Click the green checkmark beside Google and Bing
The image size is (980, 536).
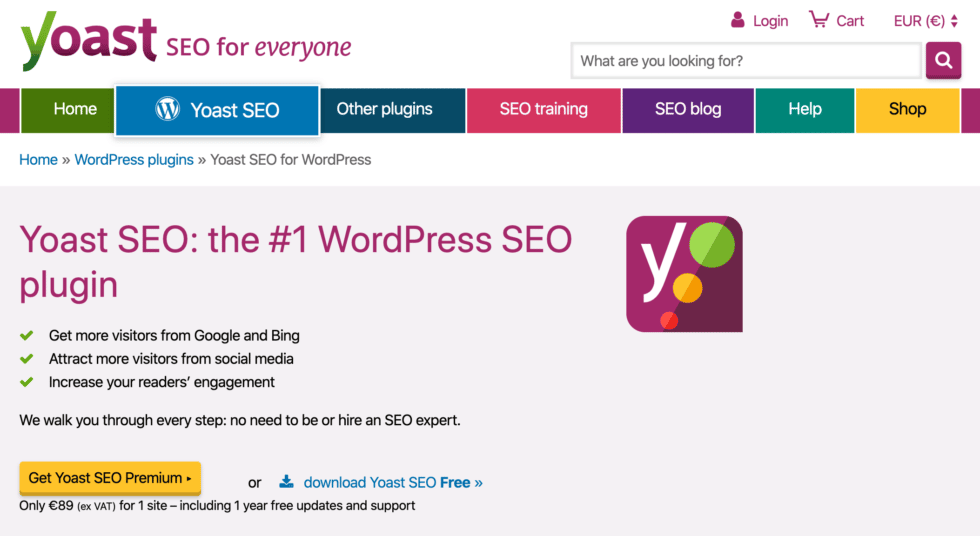26,335
